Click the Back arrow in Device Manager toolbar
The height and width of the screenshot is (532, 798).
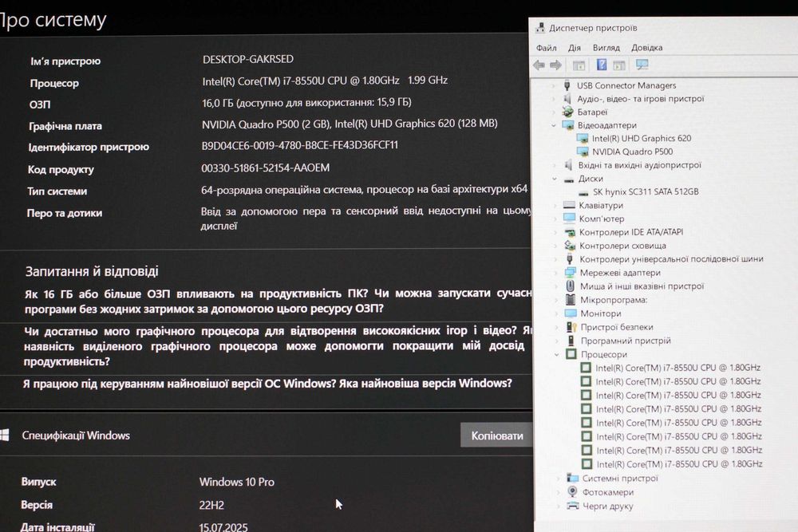[x=539, y=65]
